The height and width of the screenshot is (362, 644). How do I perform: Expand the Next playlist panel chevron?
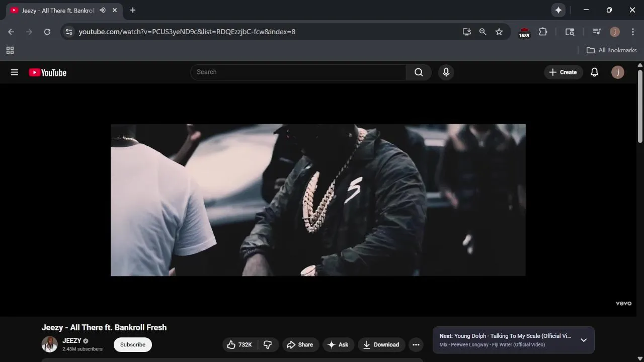coord(584,340)
